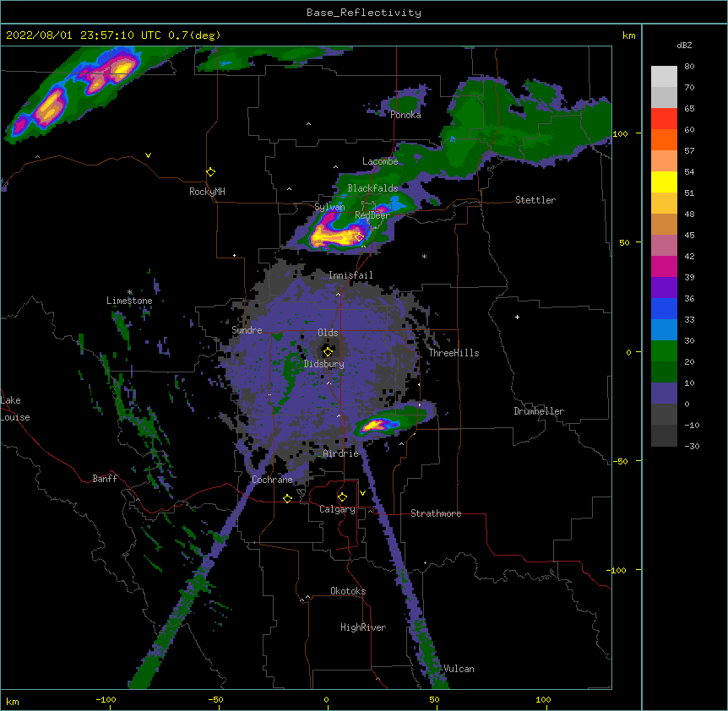The image size is (728, 711).
Task: Click the km unit label at top right
Action: point(628,35)
